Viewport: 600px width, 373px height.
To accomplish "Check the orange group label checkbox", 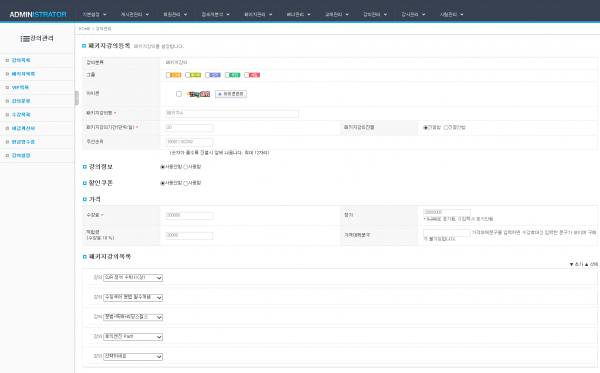I will [x=168, y=75].
